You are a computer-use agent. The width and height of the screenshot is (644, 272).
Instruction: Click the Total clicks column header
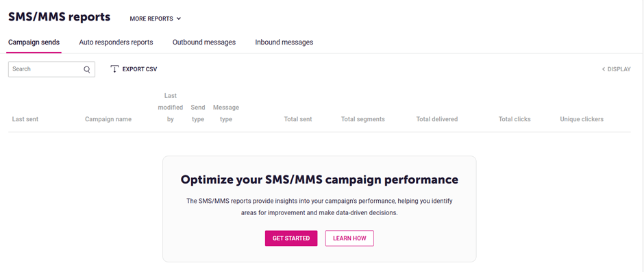pyautogui.click(x=515, y=119)
